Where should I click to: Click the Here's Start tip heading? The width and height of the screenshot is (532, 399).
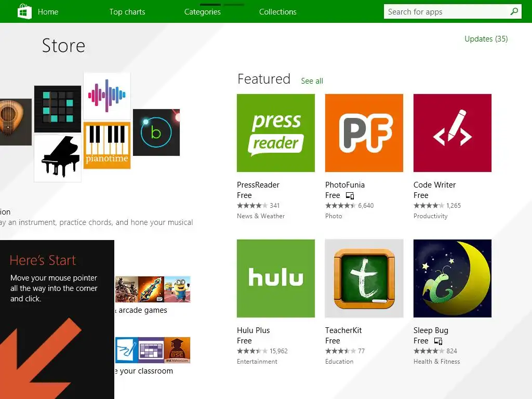click(43, 261)
